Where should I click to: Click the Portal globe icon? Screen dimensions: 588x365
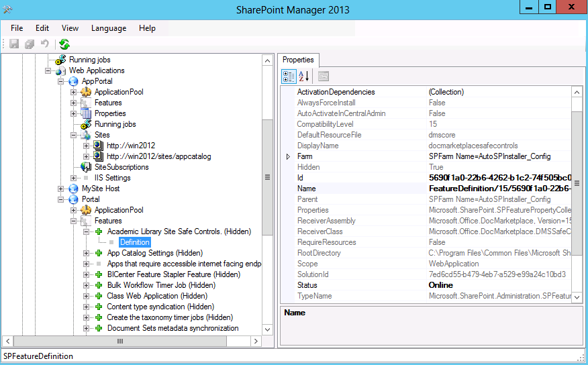[x=74, y=199]
